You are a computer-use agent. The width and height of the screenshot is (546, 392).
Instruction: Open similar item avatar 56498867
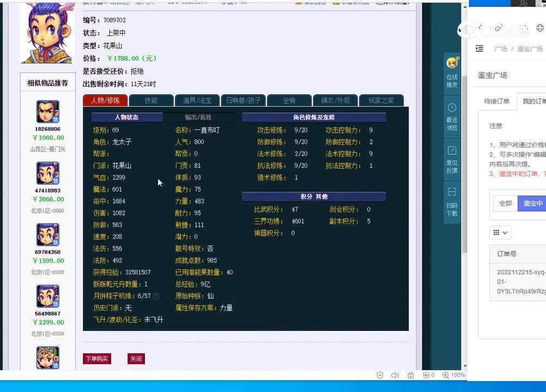48,296
